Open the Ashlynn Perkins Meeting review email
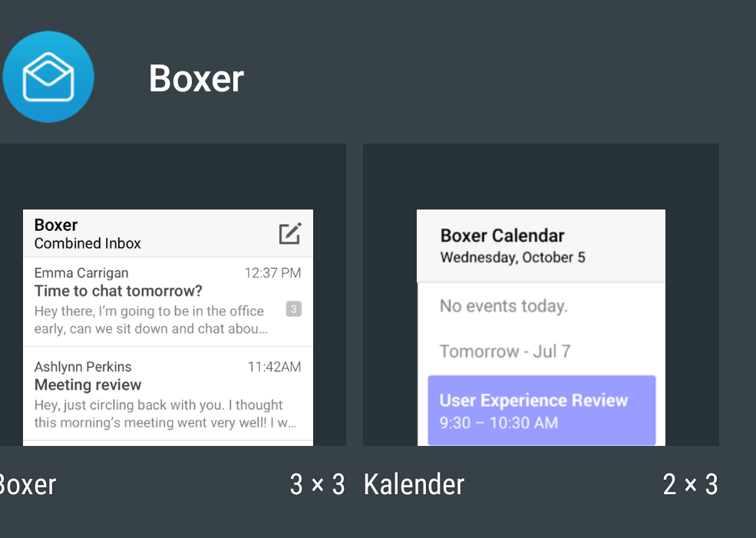 (x=167, y=394)
